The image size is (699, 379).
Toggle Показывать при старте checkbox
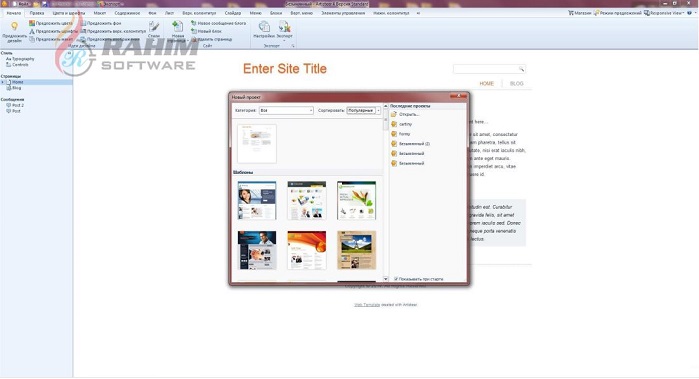[x=396, y=279]
